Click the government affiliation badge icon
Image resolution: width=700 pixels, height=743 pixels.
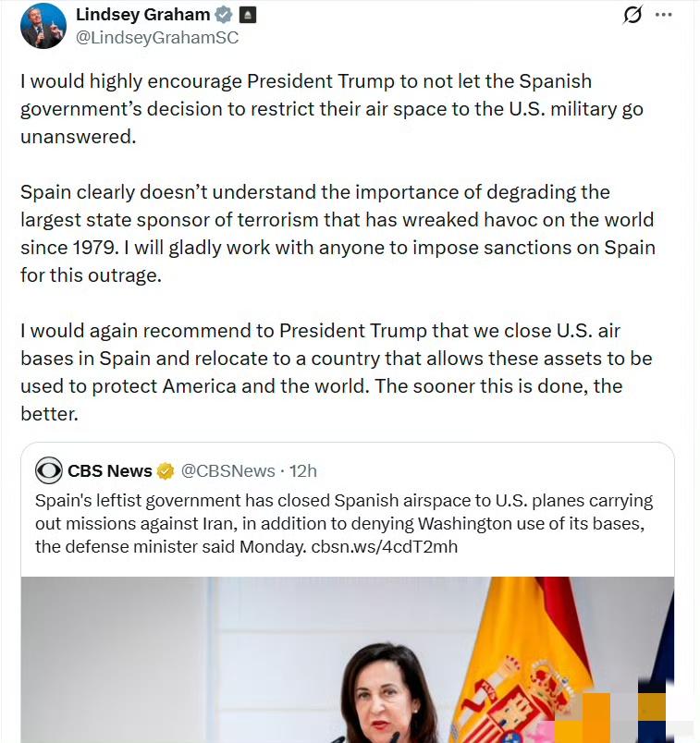point(247,15)
